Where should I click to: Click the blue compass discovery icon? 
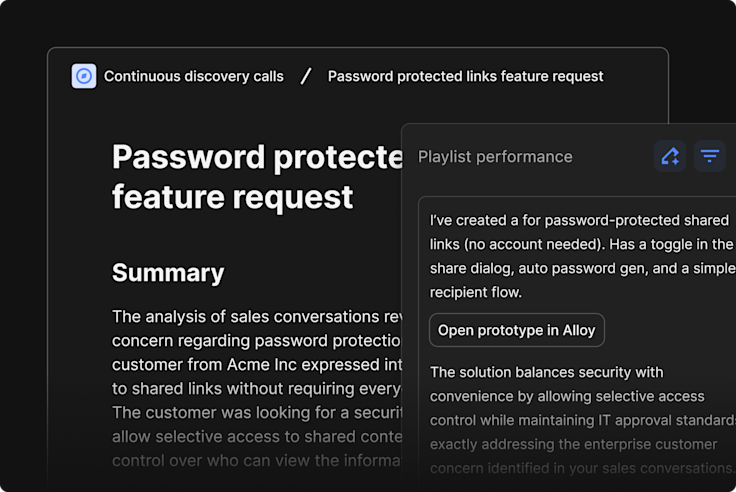point(84,76)
